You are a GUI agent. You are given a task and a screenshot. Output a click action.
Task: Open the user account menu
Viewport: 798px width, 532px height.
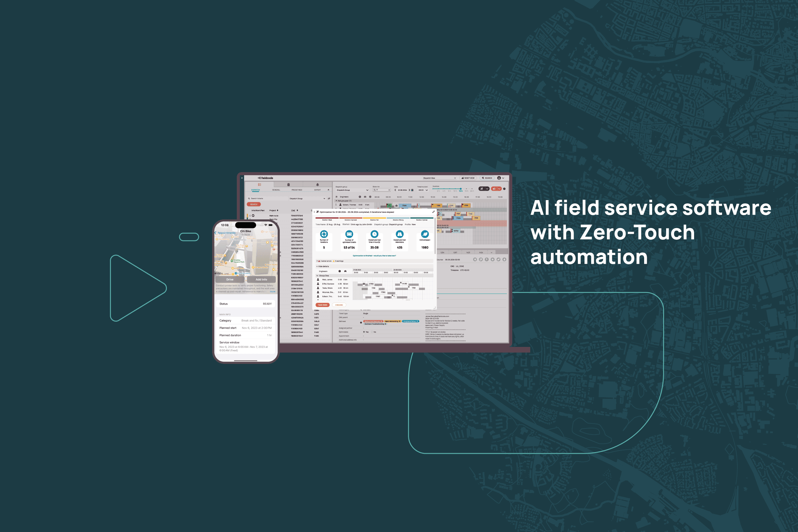click(x=501, y=178)
